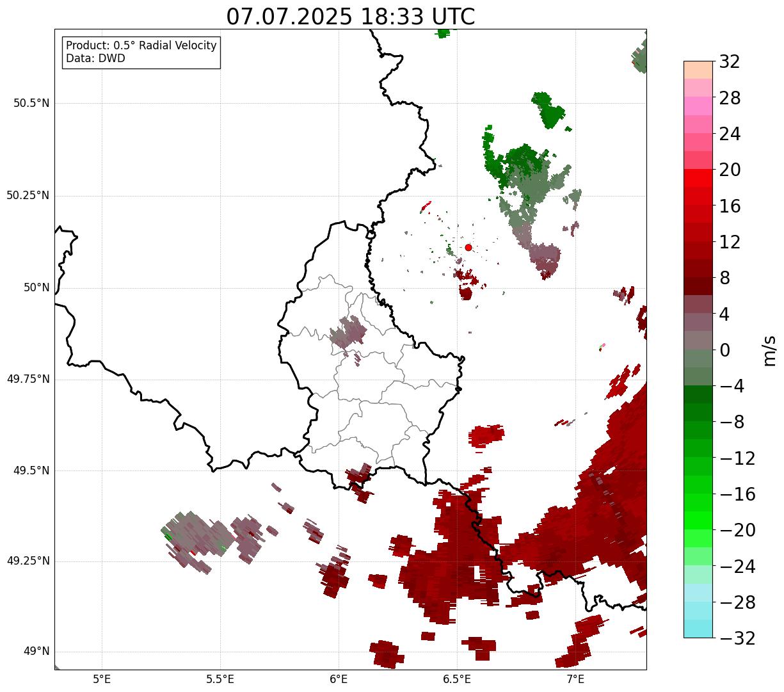
Task: Click the 8 colorbar tick label
Action: pos(724,278)
